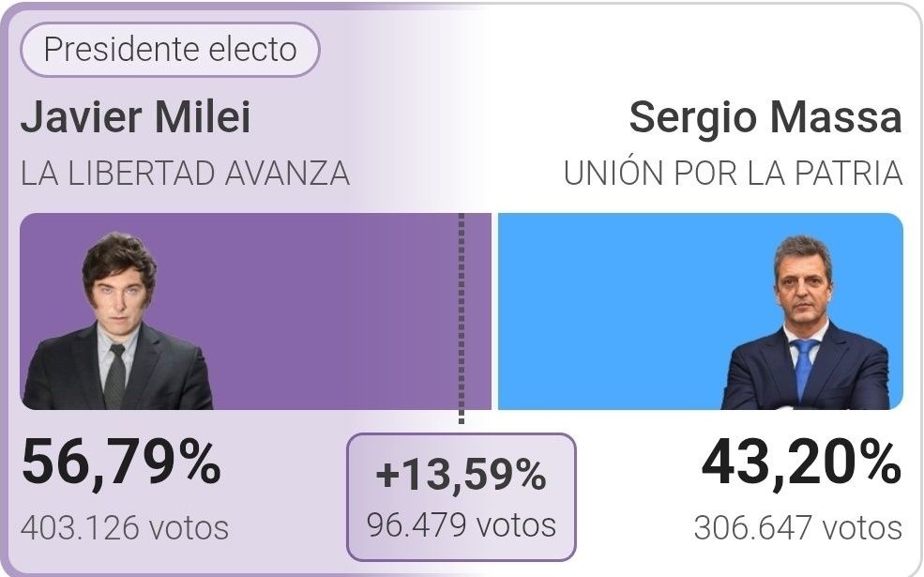Click Milei's black necktie in the photo
The image size is (924, 577).
[x=114, y=377]
